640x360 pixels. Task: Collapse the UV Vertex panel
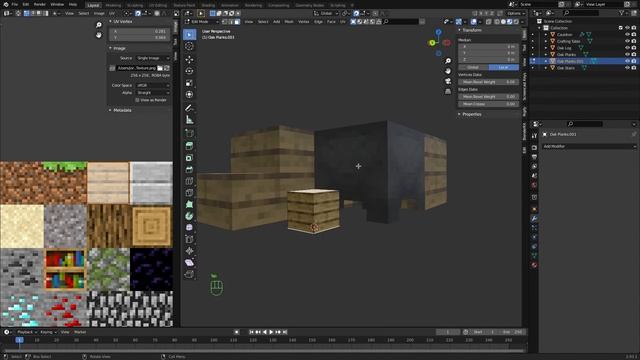point(110,21)
